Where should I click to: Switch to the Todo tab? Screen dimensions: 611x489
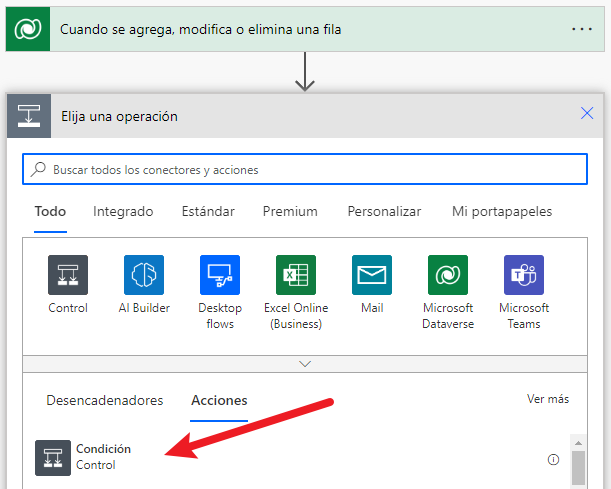click(x=50, y=211)
